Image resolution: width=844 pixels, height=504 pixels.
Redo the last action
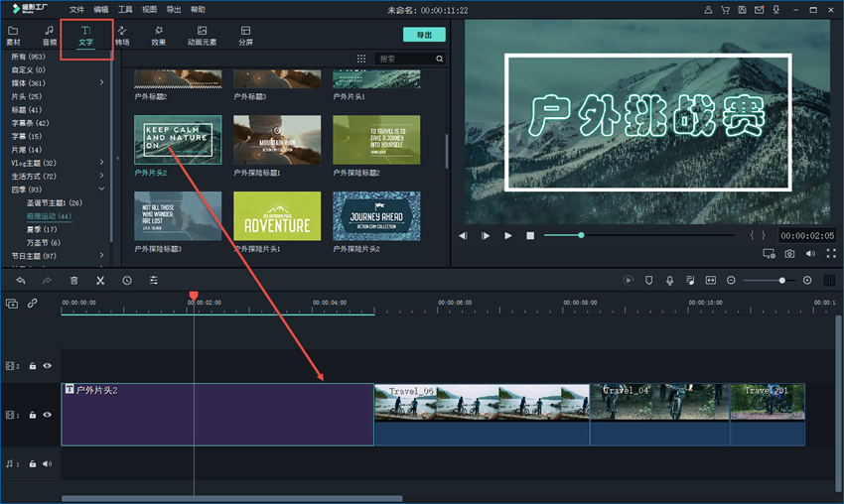(x=47, y=280)
